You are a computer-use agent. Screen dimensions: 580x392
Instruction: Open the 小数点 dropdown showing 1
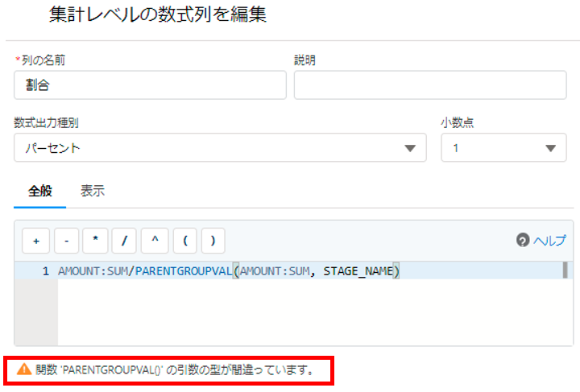pyautogui.click(x=503, y=148)
